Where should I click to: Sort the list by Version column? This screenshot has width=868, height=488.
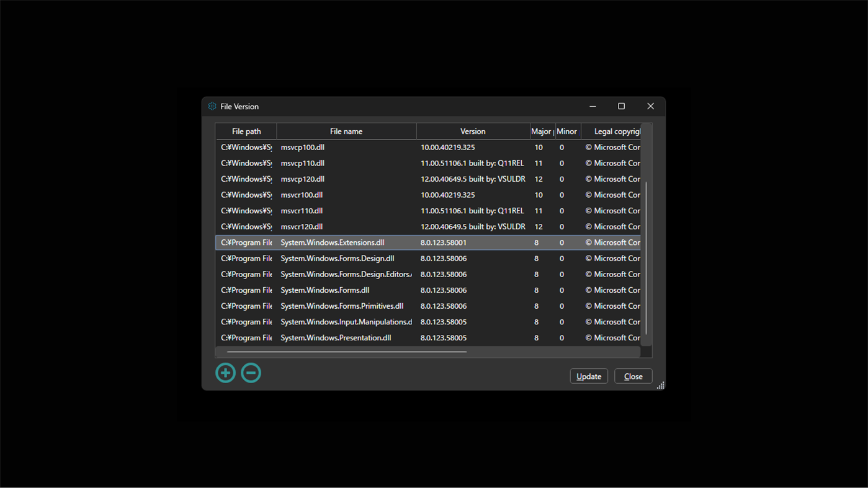472,131
